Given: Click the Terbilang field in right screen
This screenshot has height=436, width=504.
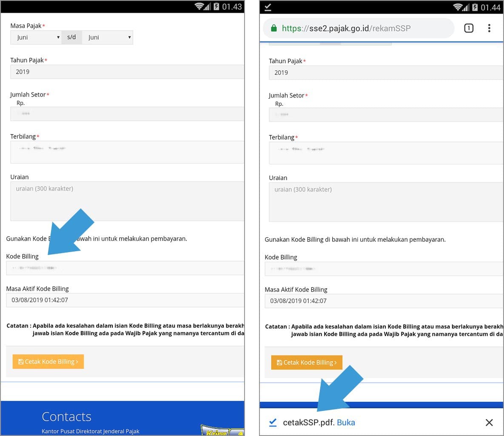Looking at the screenshot, I should pyautogui.click(x=386, y=153).
